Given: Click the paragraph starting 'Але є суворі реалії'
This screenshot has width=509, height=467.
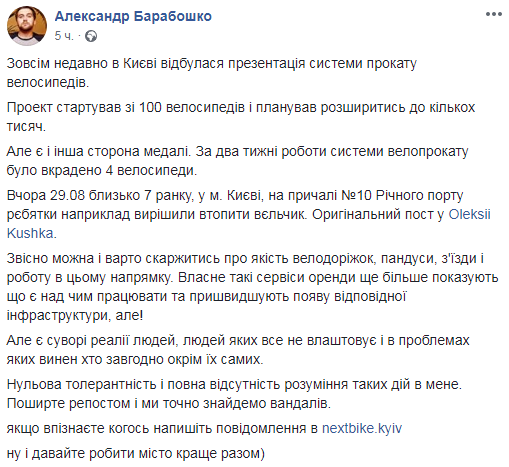Looking at the screenshot, I should [x=238, y=350].
